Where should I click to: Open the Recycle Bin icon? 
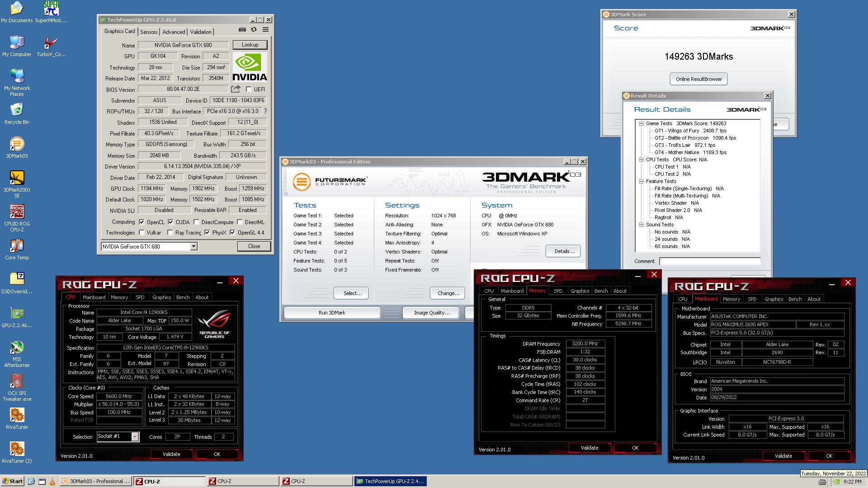pyautogui.click(x=17, y=113)
